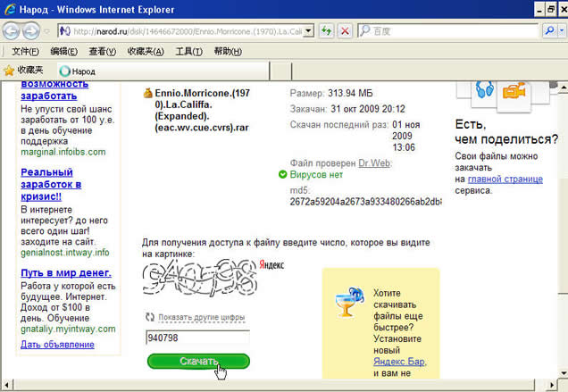Image resolution: width=568 pixels, height=392 pixels.
Task: Click the Internet Explorer title bar icon
Action: click(10, 10)
